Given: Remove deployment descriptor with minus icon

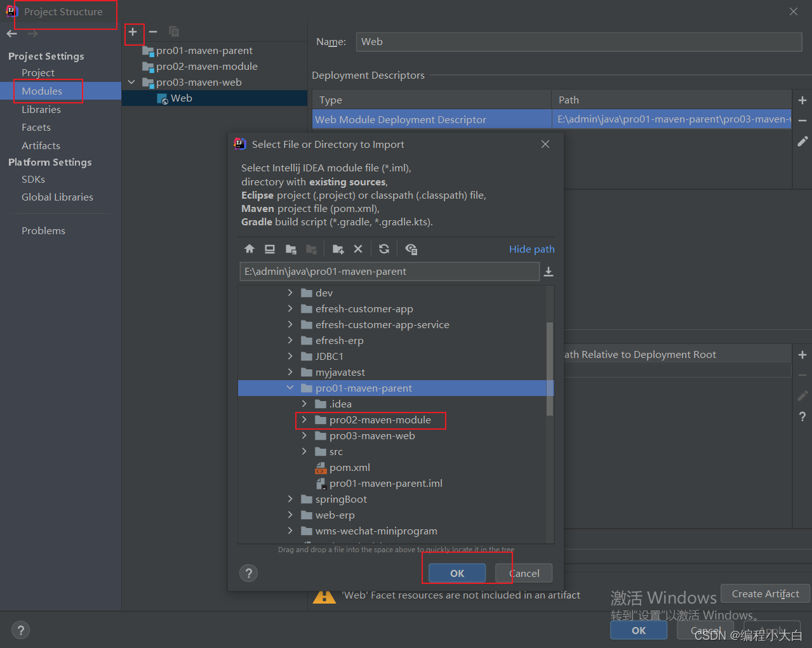Looking at the screenshot, I should click(x=802, y=121).
